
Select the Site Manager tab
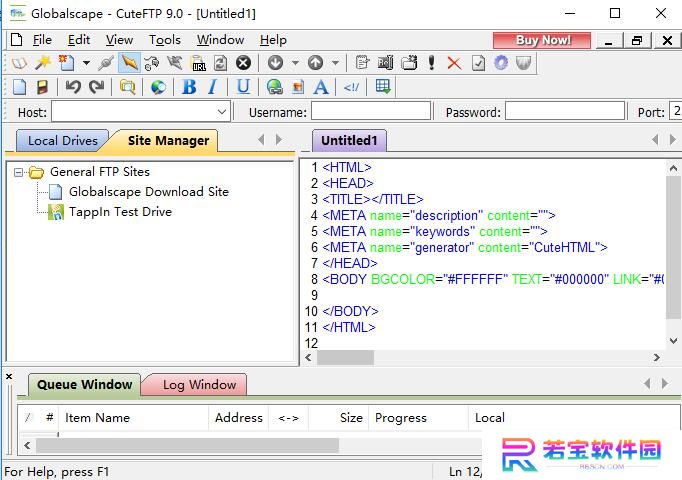(168, 140)
